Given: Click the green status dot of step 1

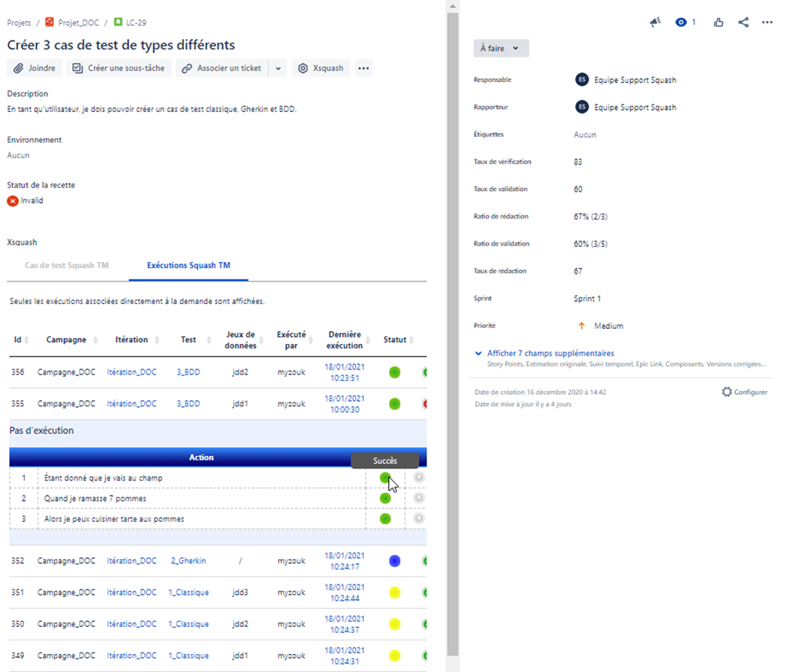Looking at the screenshot, I should click(385, 478).
